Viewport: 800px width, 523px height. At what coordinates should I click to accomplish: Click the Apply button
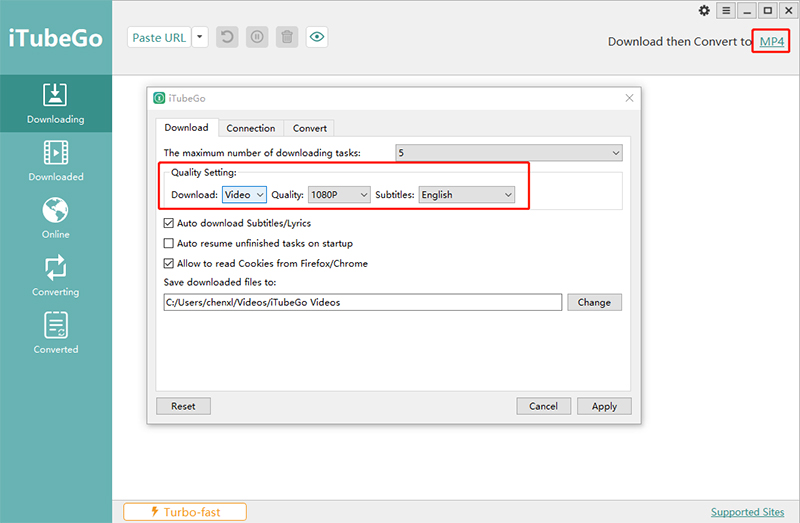[x=604, y=406]
